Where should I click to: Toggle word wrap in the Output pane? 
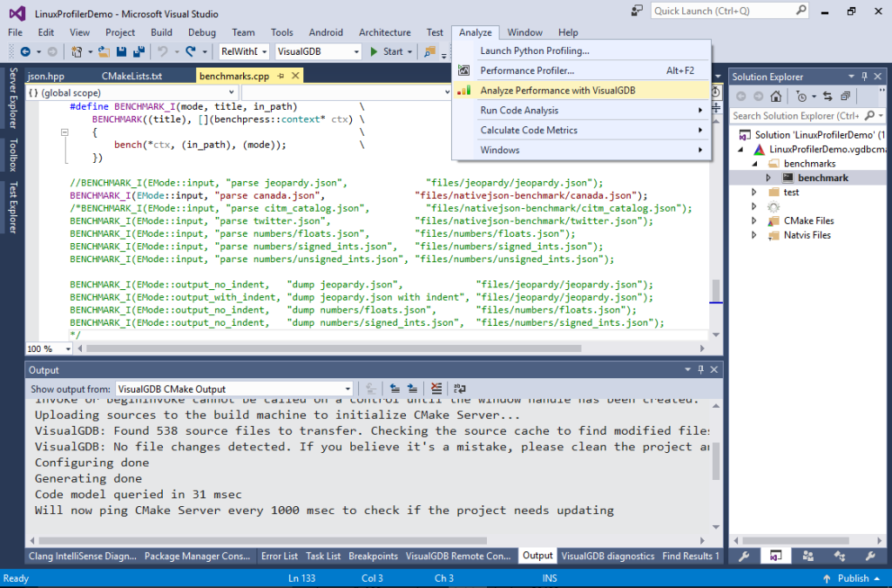pyautogui.click(x=459, y=389)
